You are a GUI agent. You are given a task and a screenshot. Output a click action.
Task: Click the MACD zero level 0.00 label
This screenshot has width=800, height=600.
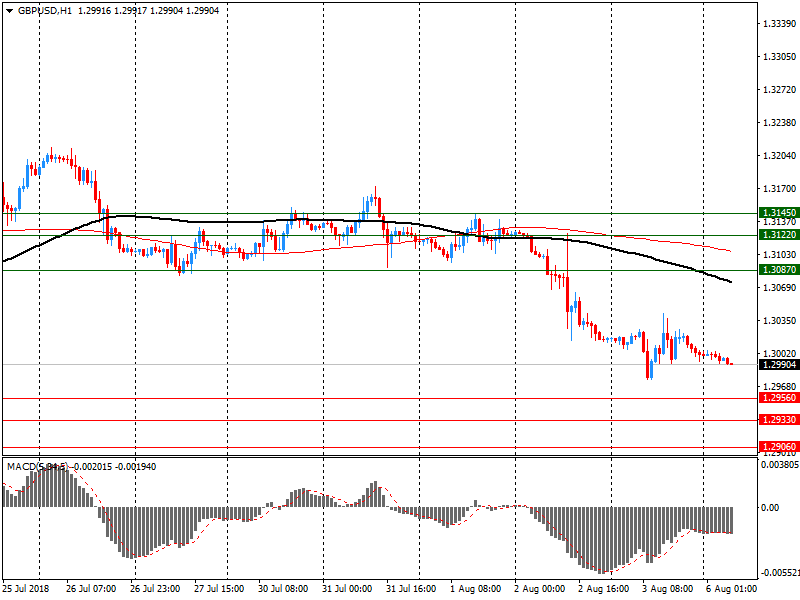coord(771,507)
